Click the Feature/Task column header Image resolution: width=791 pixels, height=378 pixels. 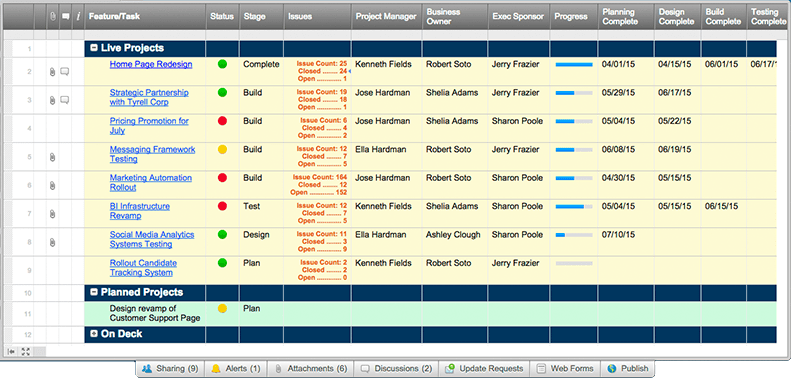[x=145, y=17]
